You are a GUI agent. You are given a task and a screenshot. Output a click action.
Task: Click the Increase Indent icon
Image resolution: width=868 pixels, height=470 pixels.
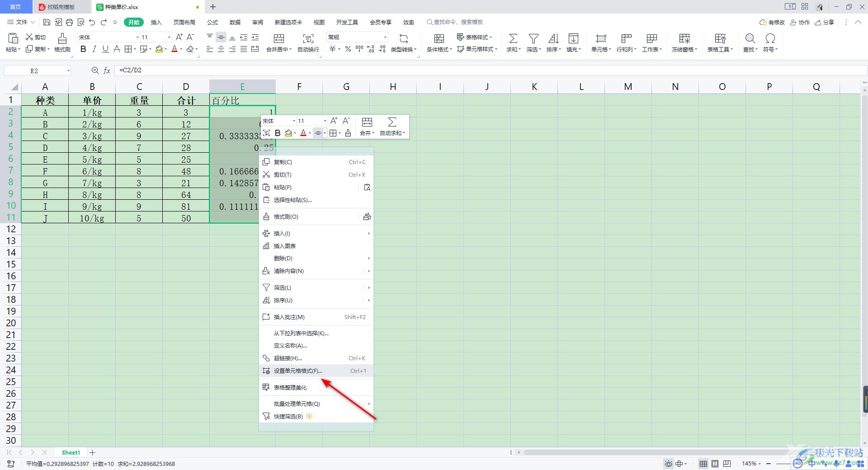click(255, 37)
